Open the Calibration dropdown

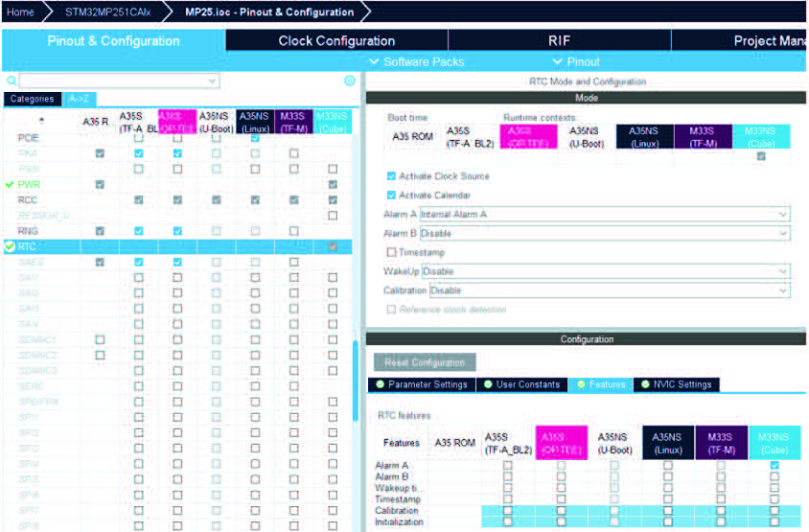[610, 290]
